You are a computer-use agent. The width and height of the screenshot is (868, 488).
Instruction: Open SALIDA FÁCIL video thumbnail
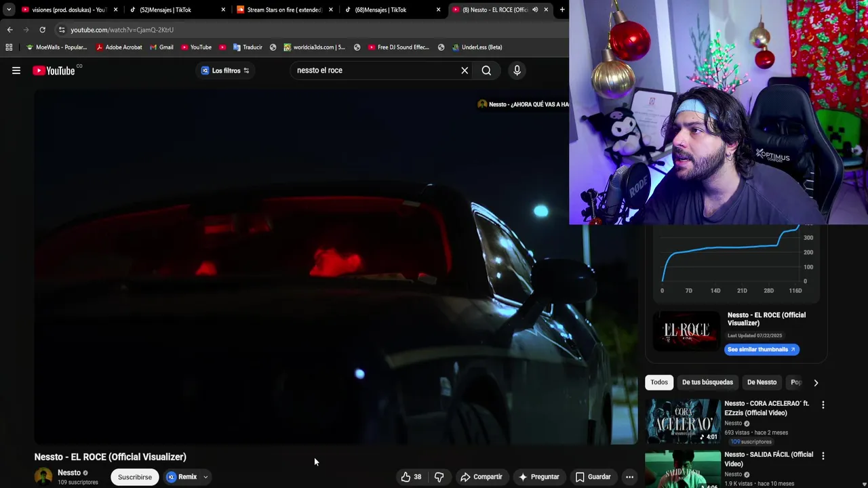[683, 469]
